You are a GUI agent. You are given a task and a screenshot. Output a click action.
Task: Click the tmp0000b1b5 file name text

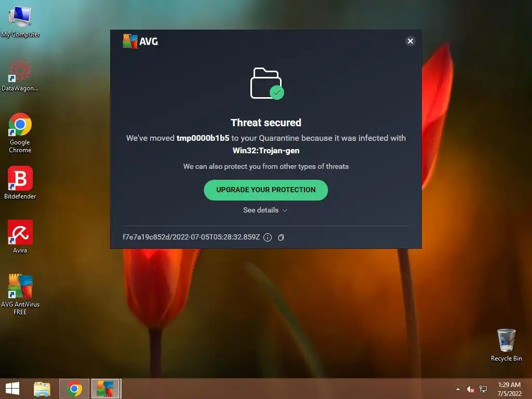click(203, 138)
